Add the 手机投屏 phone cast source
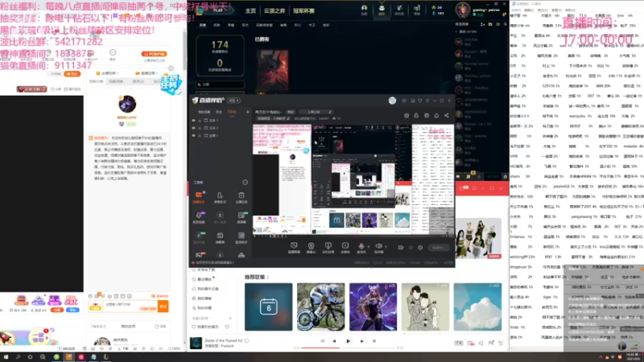This screenshot has height=362, width=644. click(328, 247)
